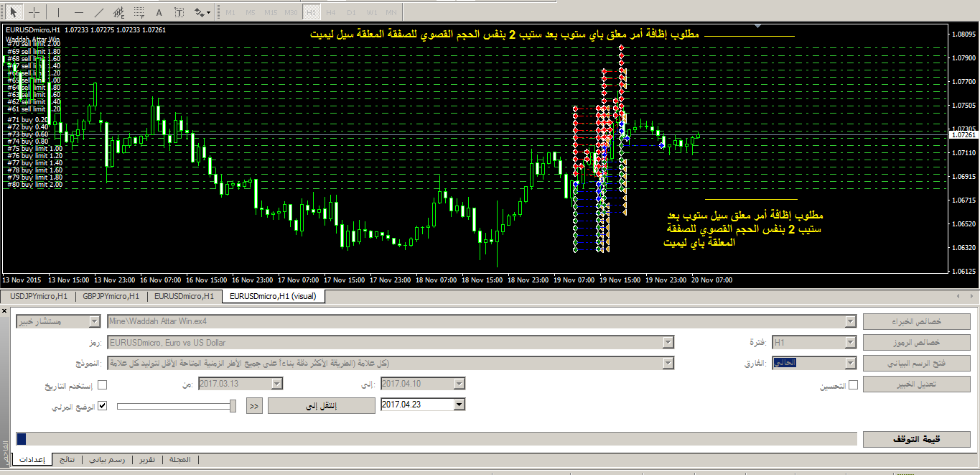Screen dimensions: 980x475
Task: Open the H1 فترة period dropdown
Action: (851, 343)
